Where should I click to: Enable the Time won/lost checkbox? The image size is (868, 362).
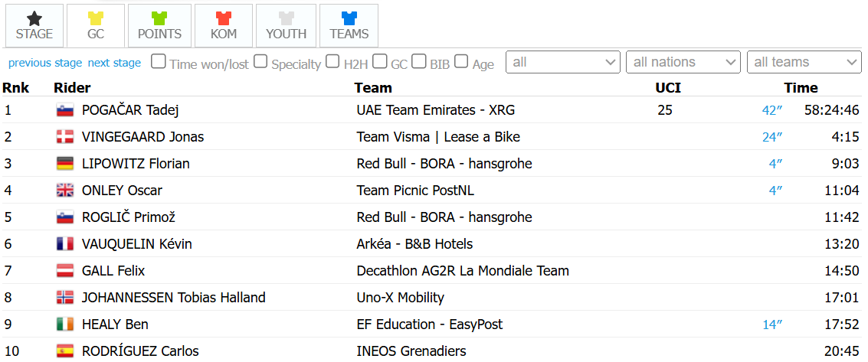(159, 62)
